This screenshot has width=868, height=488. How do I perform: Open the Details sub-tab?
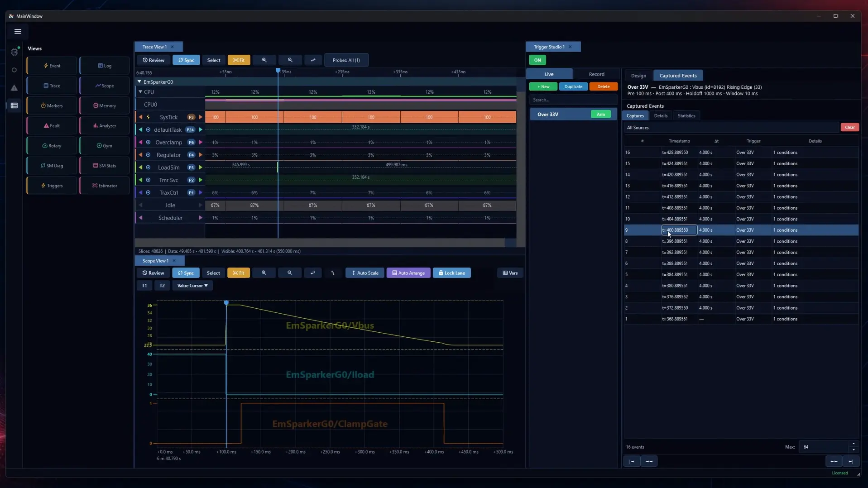(661, 116)
